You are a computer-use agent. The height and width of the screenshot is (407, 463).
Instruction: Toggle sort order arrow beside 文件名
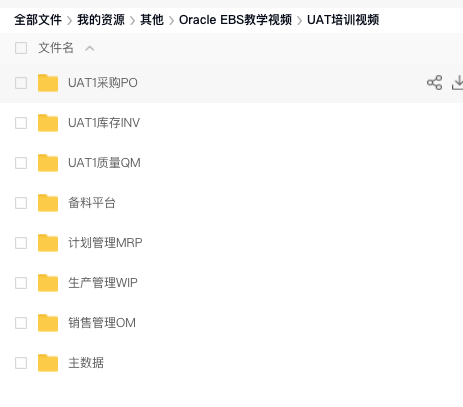click(90, 49)
